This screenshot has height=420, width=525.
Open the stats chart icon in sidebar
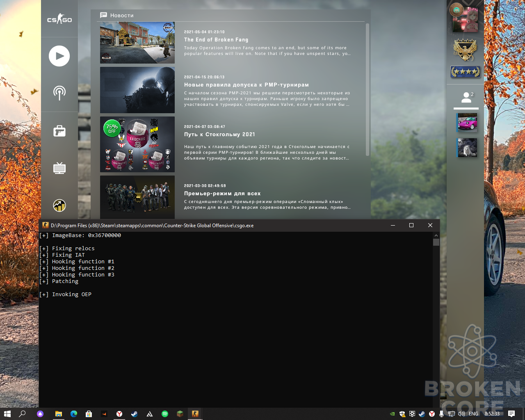pyautogui.click(x=59, y=205)
